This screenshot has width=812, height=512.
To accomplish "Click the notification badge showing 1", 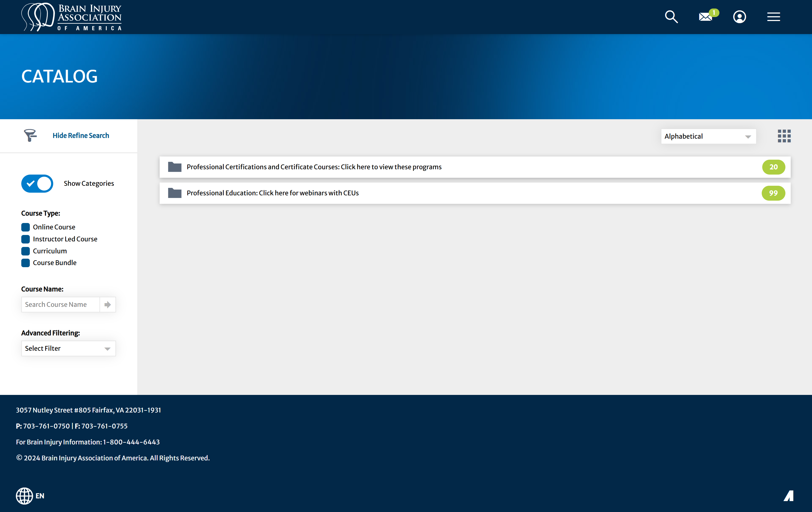I will pyautogui.click(x=714, y=13).
